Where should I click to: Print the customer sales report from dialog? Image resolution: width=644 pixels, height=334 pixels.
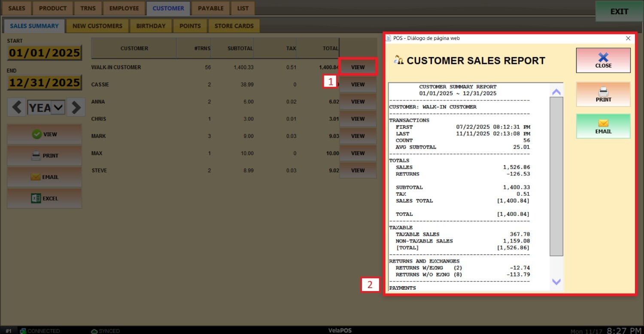[x=603, y=94]
